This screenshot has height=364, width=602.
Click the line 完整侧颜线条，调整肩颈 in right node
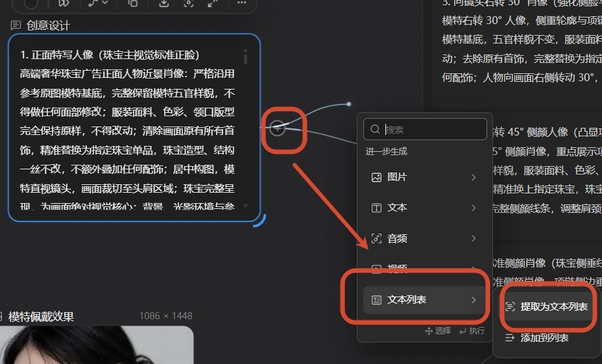(x=548, y=208)
